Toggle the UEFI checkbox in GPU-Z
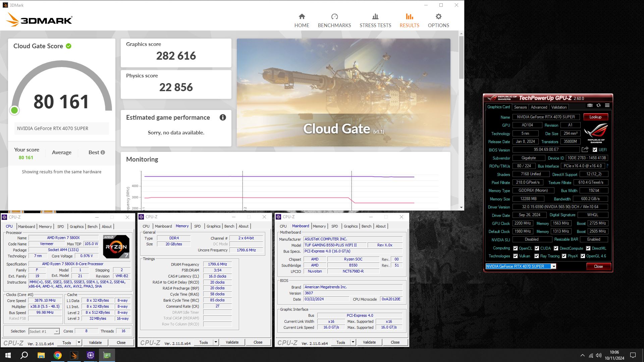Image resolution: width=644 pixels, height=362 pixels. pyautogui.click(x=595, y=150)
